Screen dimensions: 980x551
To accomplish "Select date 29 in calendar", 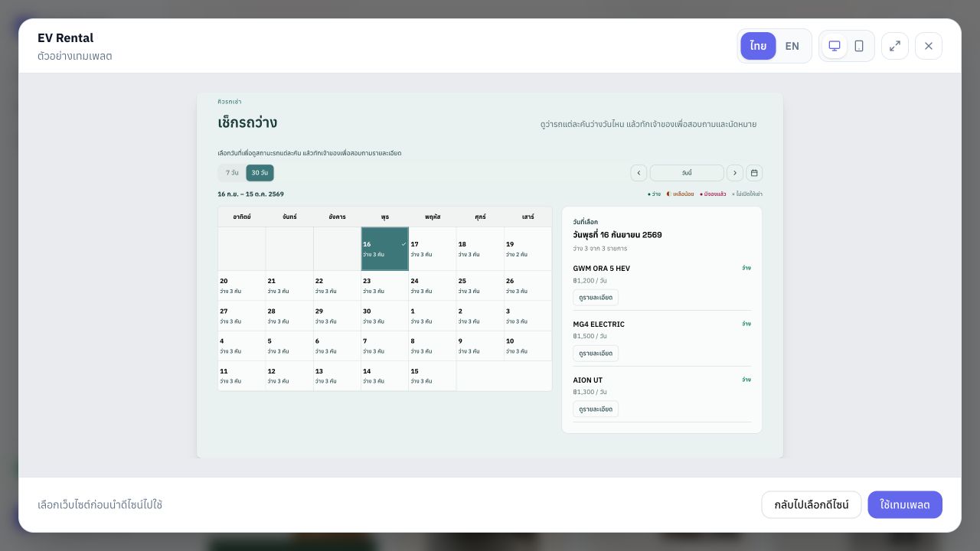I will pyautogui.click(x=337, y=316).
